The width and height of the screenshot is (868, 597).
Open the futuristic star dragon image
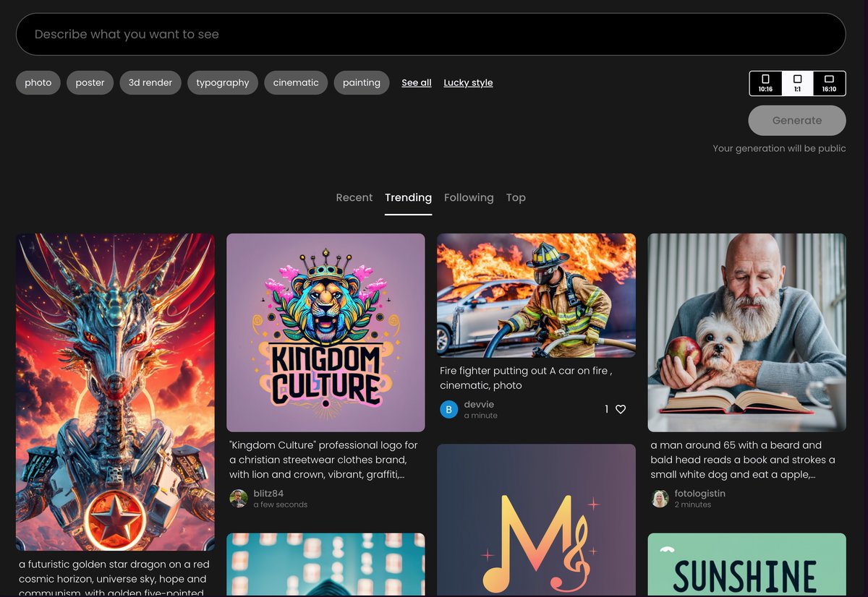pyautogui.click(x=115, y=392)
